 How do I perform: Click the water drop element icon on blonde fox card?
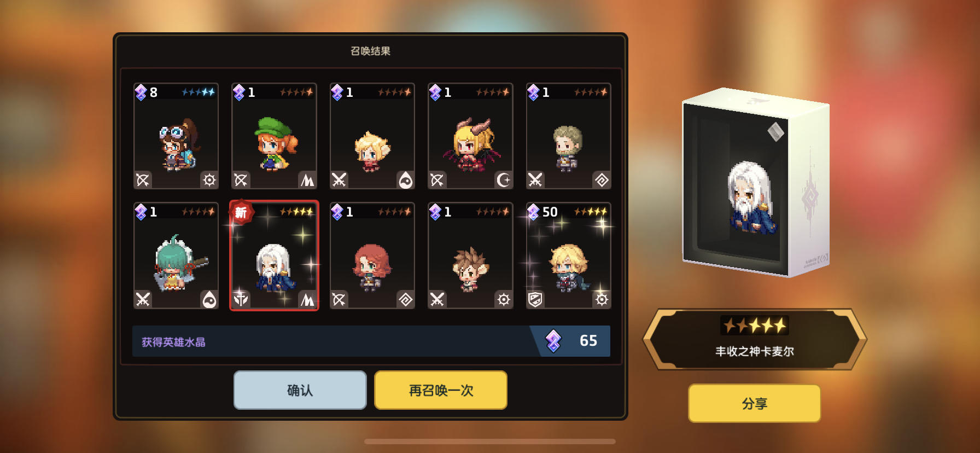(x=406, y=180)
